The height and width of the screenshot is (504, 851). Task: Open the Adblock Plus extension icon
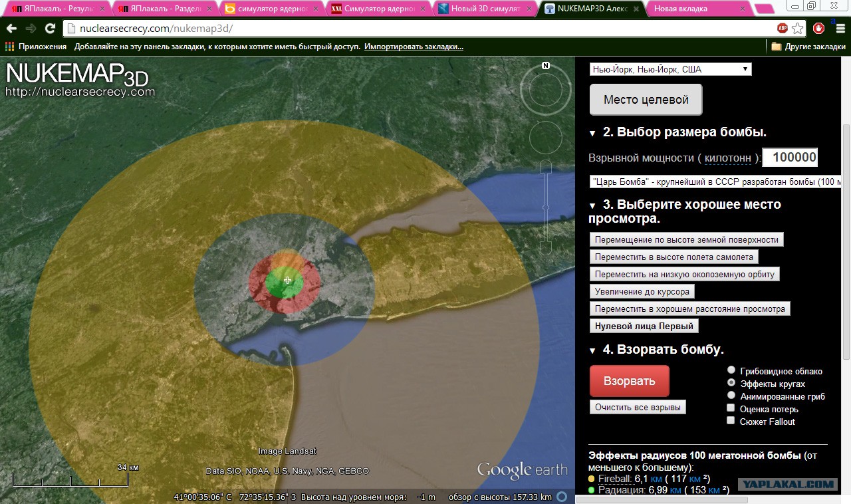pos(783,29)
